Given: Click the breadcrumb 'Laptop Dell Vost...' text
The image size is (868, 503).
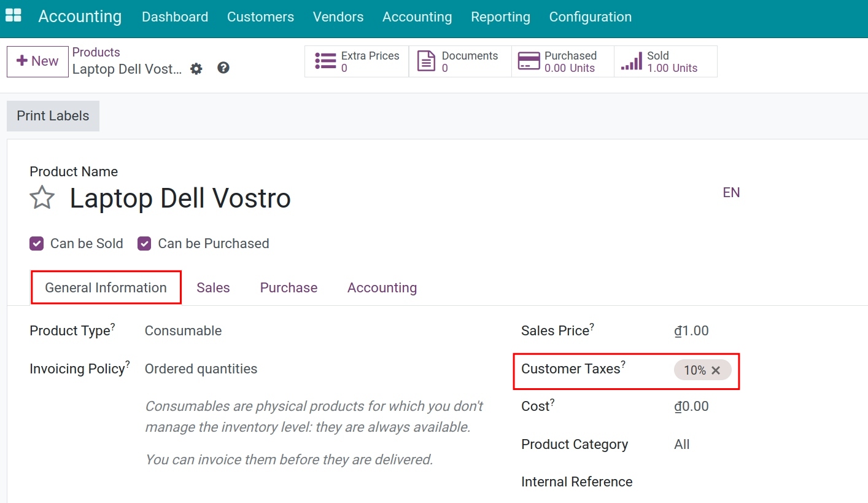Looking at the screenshot, I should [x=127, y=69].
